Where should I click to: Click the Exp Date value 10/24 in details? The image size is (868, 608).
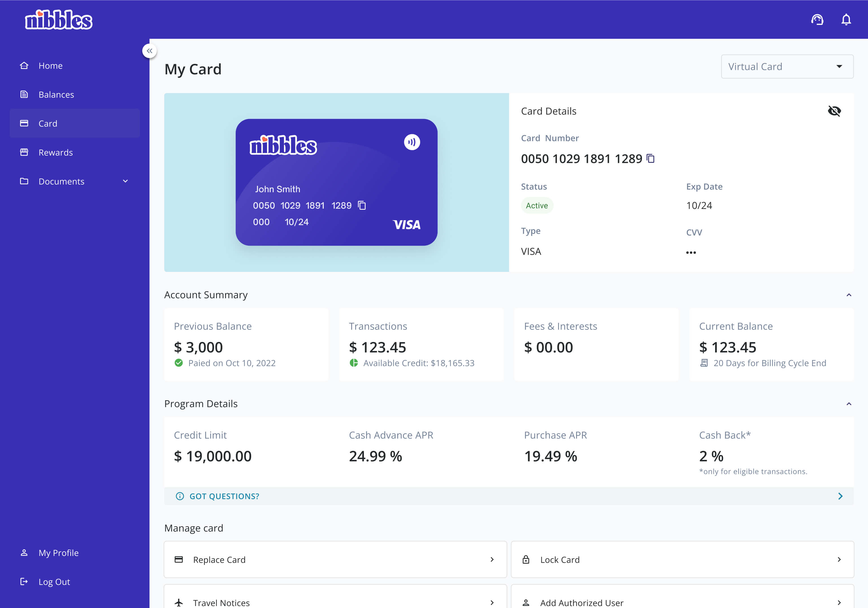click(699, 205)
